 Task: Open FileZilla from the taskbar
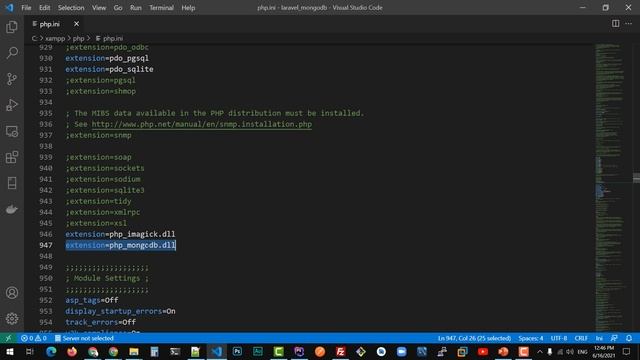point(340,351)
